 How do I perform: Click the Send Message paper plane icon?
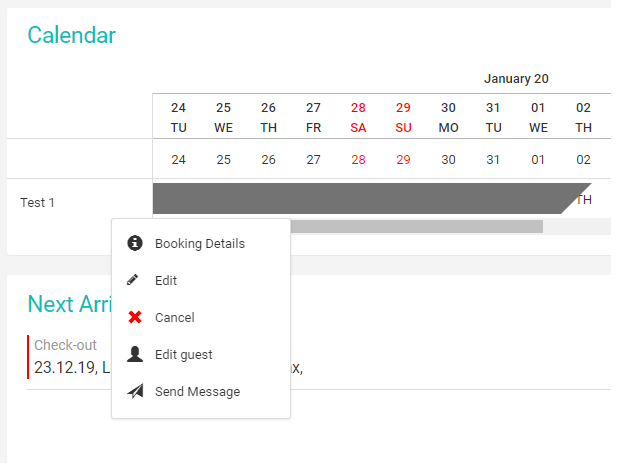[135, 391]
